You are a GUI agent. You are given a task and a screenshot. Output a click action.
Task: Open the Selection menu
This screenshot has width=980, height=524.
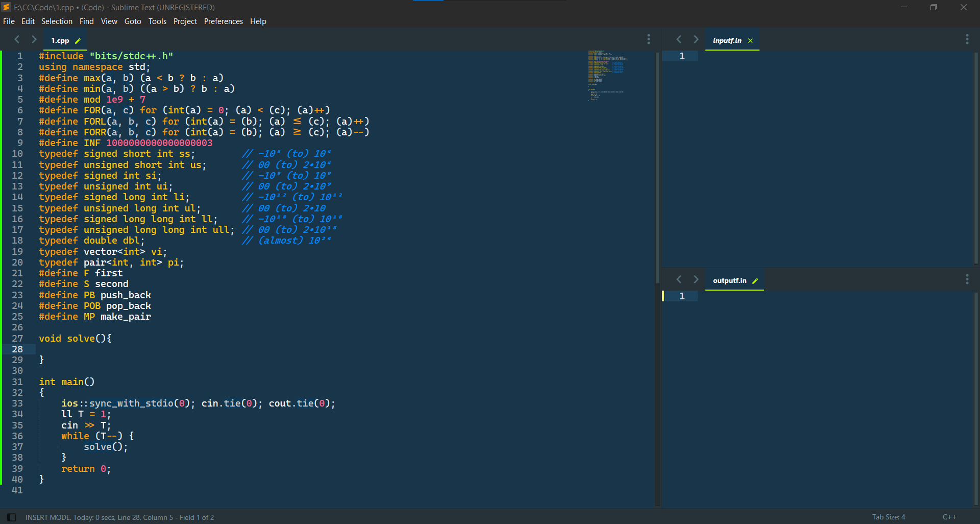[57, 21]
